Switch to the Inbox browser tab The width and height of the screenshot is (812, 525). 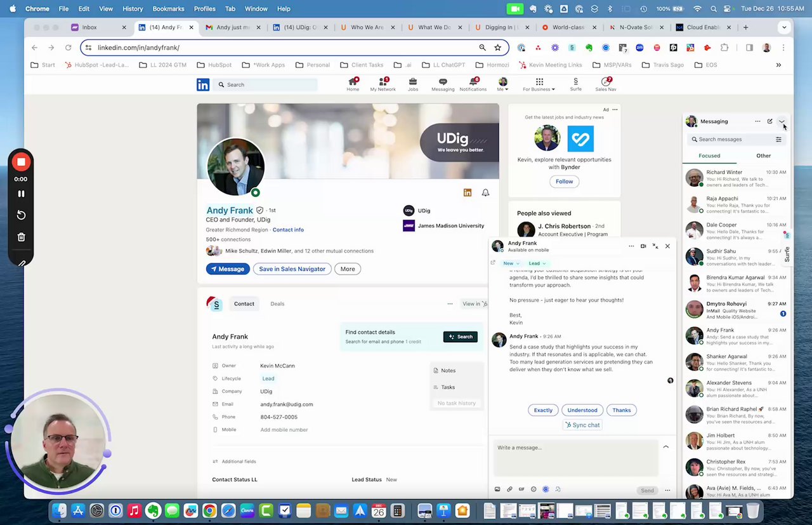pyautogui.click(x=99, y=27)
